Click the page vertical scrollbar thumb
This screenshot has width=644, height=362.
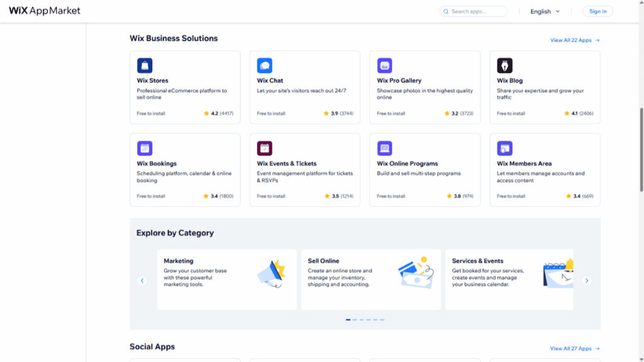tap(641, 149)
